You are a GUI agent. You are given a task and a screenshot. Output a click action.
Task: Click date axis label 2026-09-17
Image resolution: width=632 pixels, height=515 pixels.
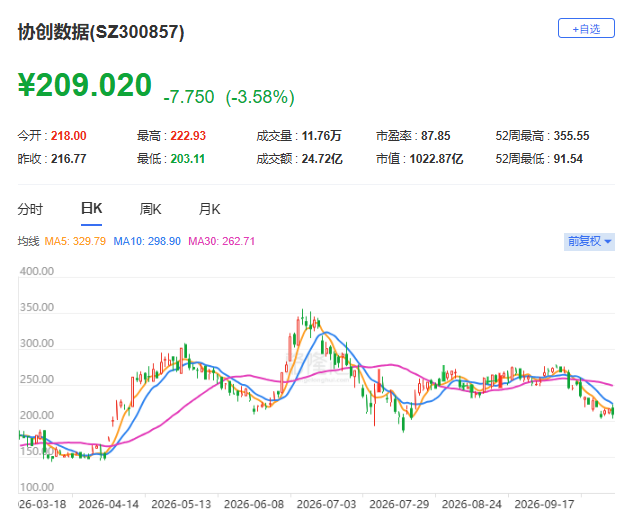click(545, 504)
